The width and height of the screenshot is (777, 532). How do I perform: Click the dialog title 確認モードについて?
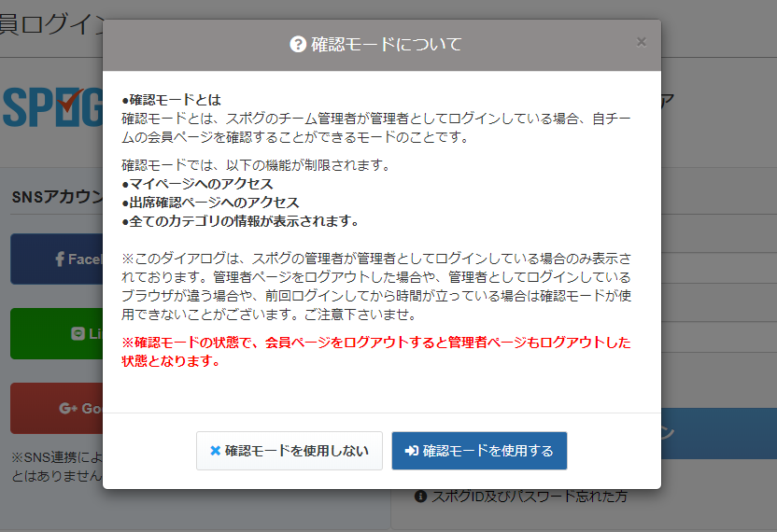click(386, 45)
